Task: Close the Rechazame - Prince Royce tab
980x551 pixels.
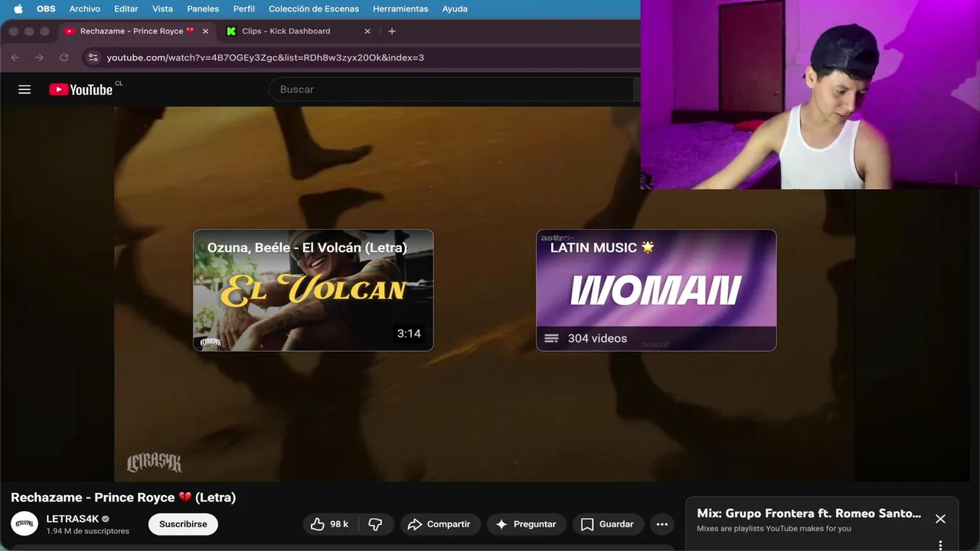Action: coord(205,31)
